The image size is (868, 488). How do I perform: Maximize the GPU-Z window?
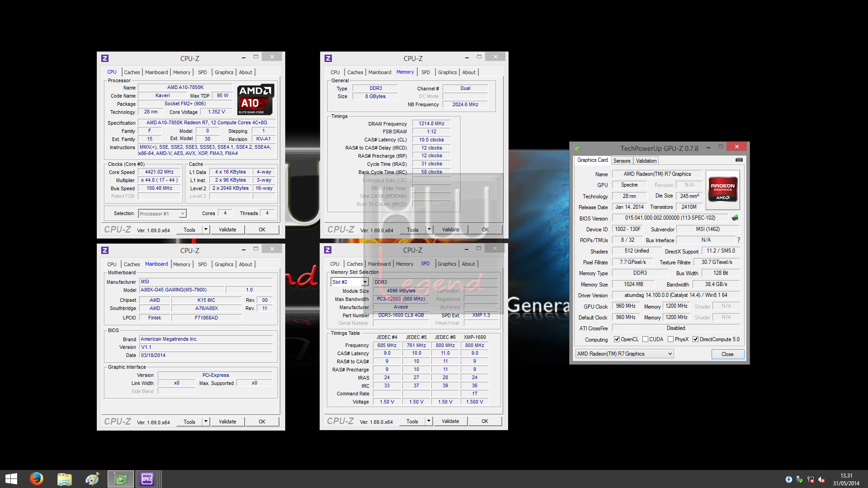(x=720, y=147)
